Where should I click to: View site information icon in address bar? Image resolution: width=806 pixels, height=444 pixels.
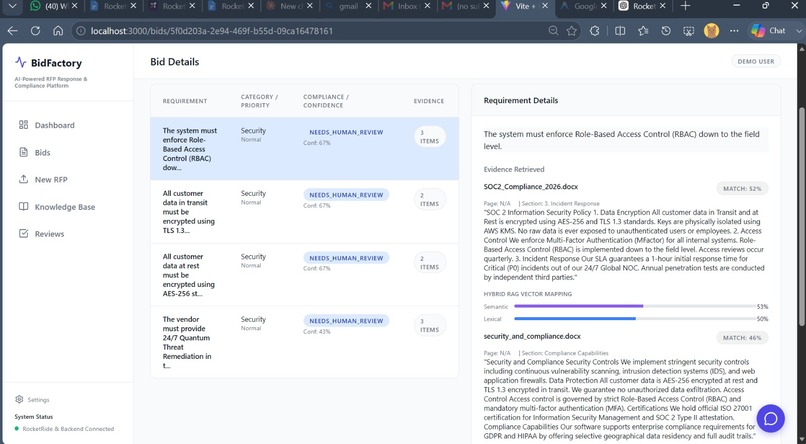(x=81, y=31)
